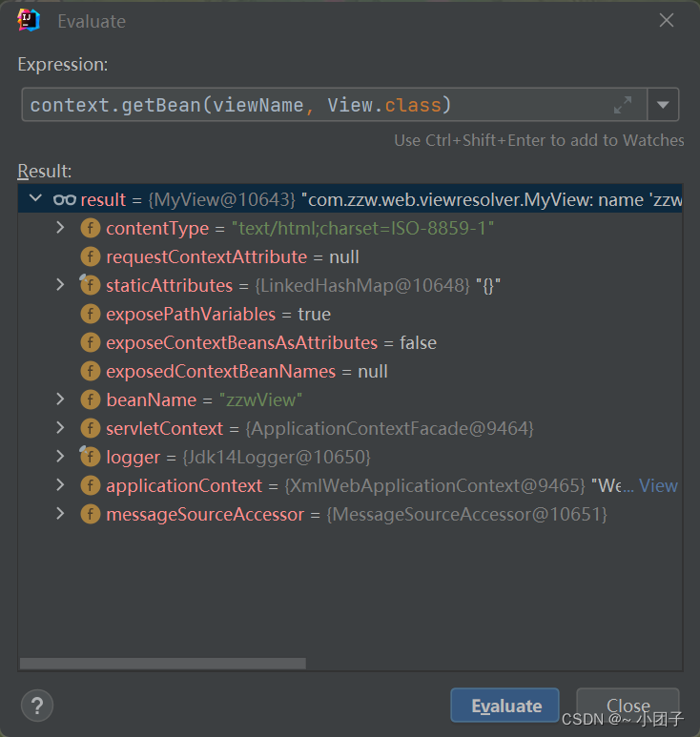
Task: Open the View link for applicationContext
Action: 658,485
